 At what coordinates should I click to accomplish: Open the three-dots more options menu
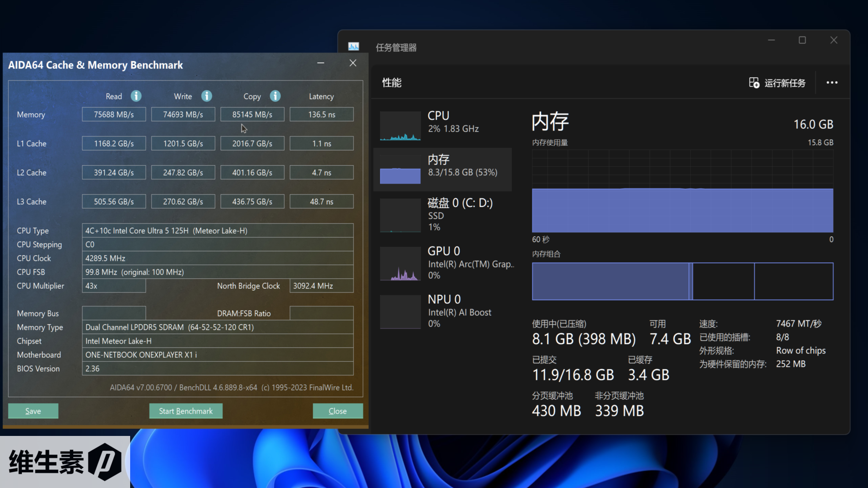pos(832,83)
